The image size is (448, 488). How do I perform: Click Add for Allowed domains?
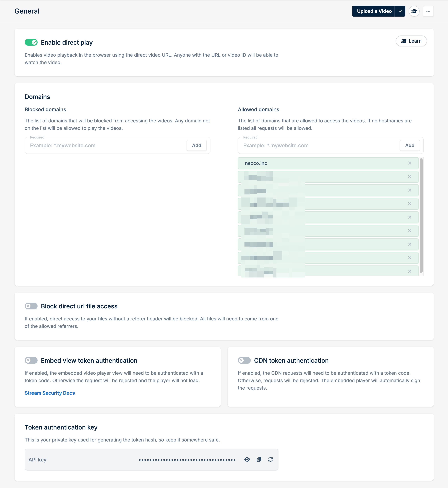pos(410,145)
